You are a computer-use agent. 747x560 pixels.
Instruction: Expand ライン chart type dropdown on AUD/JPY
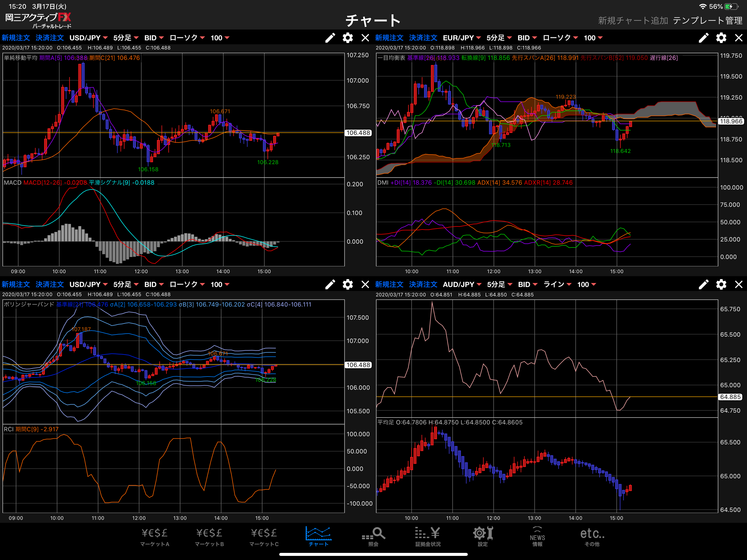(557, 284)
